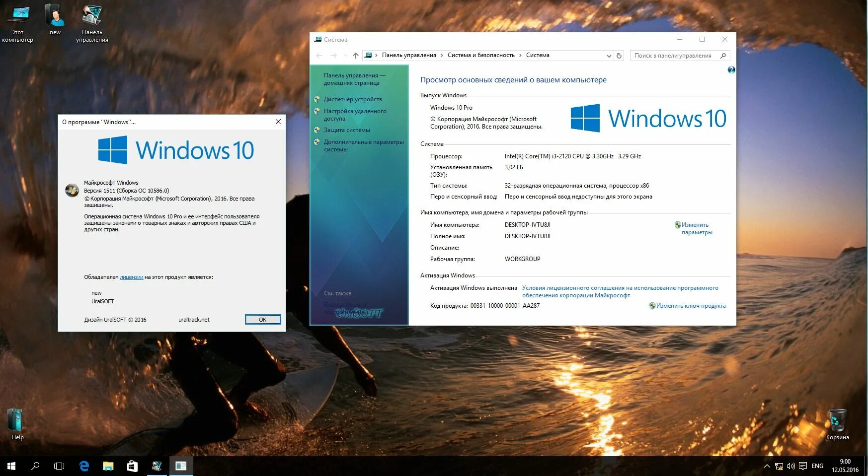The height and width of the screenshot is (476, 868).
Task: Open Task View on the taskbar
Action: tap(59, 466)
